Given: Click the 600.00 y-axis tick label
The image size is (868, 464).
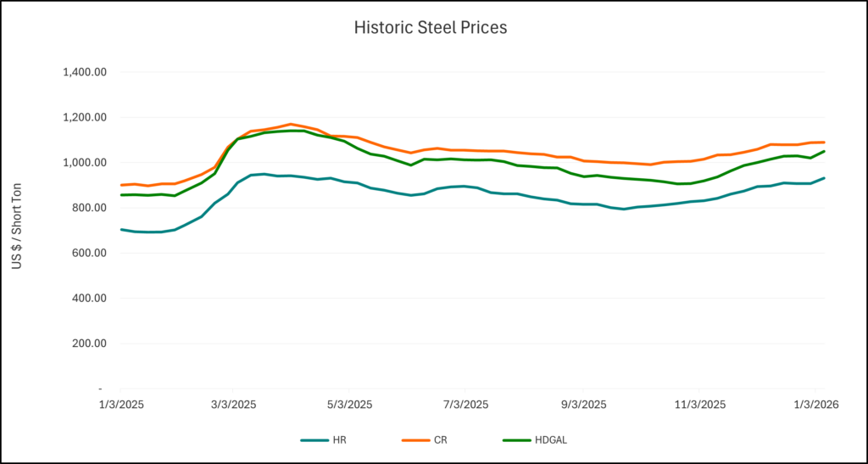Looking at the screenshot, I should click(x=88, y=253).
